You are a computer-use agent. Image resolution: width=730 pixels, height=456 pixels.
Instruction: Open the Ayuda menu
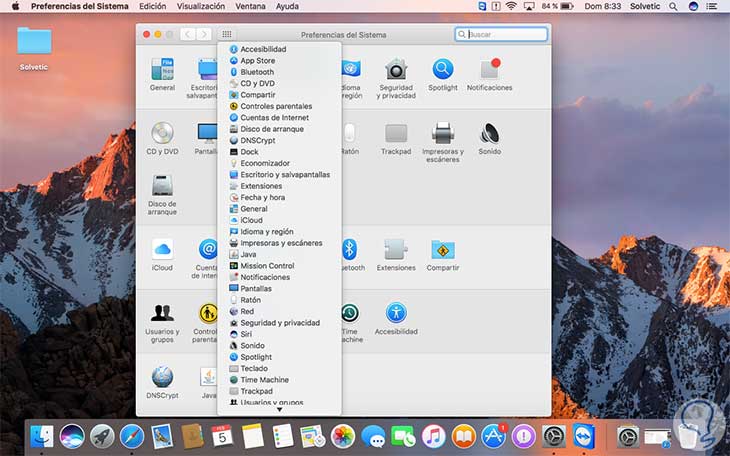click(287, 6)
